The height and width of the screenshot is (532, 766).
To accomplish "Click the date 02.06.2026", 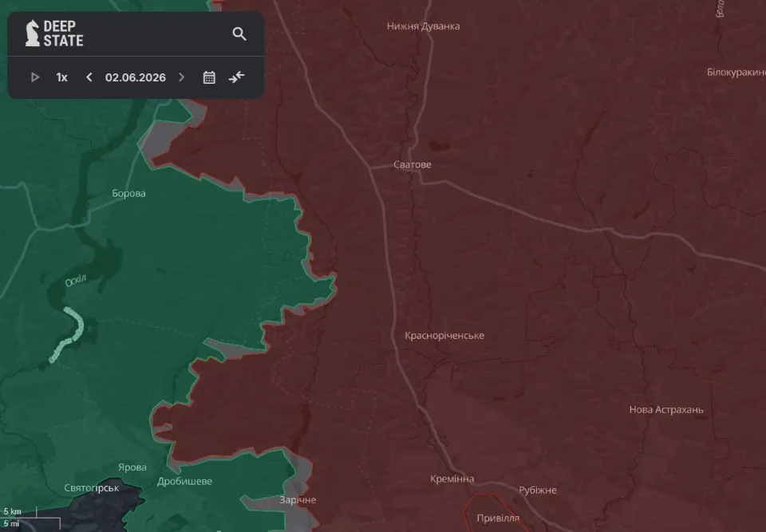I will (x=136, y=77).
